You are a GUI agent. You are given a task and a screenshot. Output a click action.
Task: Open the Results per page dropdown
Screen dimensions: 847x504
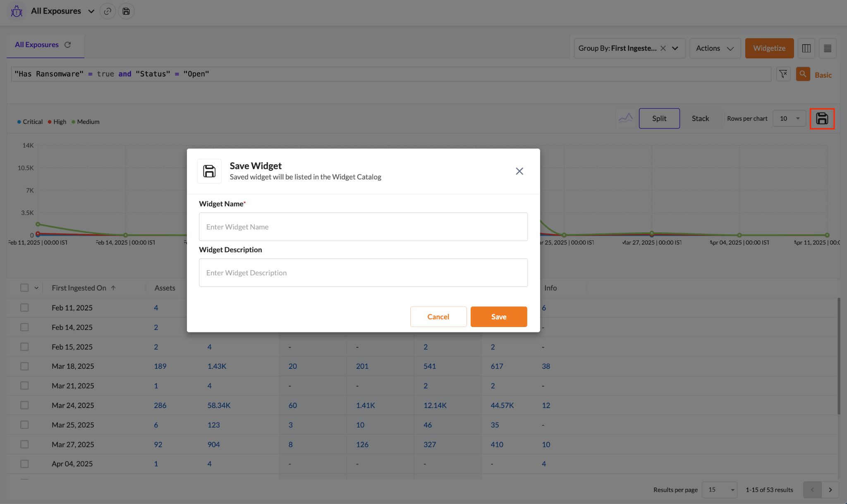(x=720, y=490)
